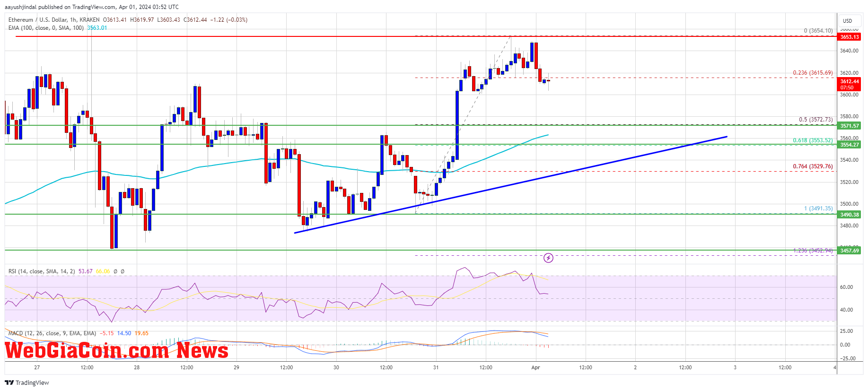The height and width of the screenshot is (391, 868).
Task: Select the 0.618 (3553.52) Fibonacci label
Action: click(x=813, y=140)
